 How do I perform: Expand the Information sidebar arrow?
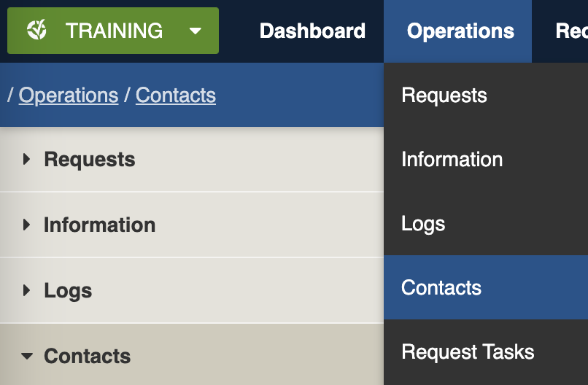(x=27, y=225)
